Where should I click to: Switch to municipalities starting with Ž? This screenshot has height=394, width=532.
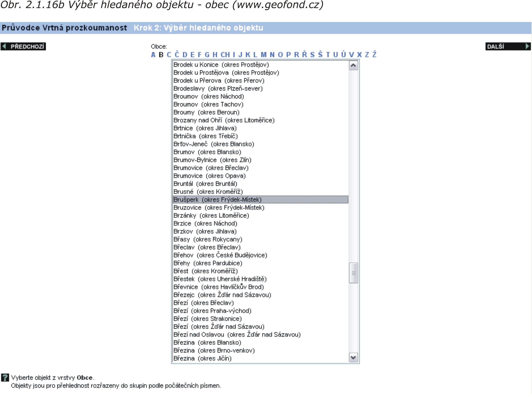(374, 55)
